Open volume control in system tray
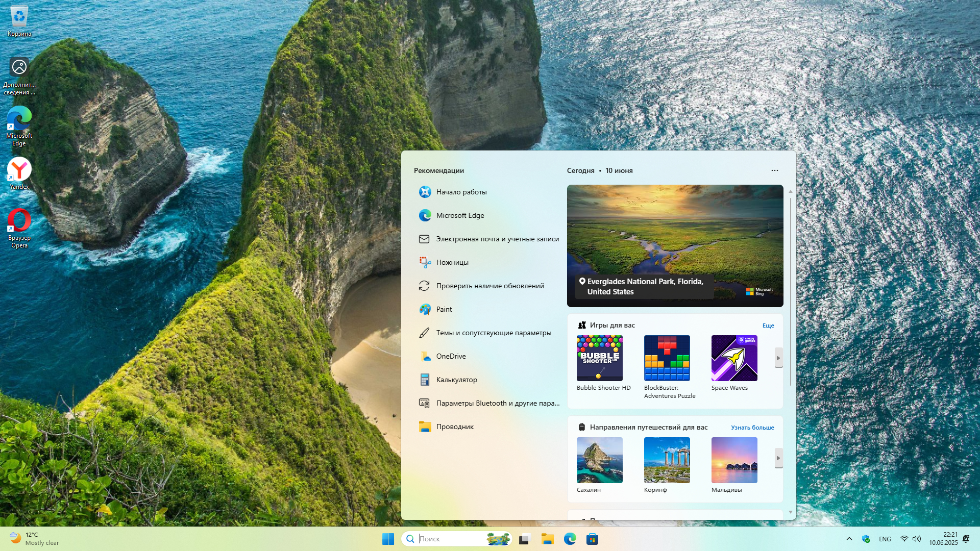This screenshot has height=551, width=980. point(917,539)
